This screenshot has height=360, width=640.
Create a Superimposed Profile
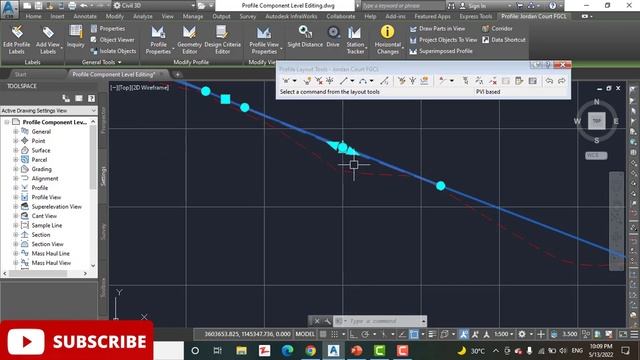pos(441,51)
